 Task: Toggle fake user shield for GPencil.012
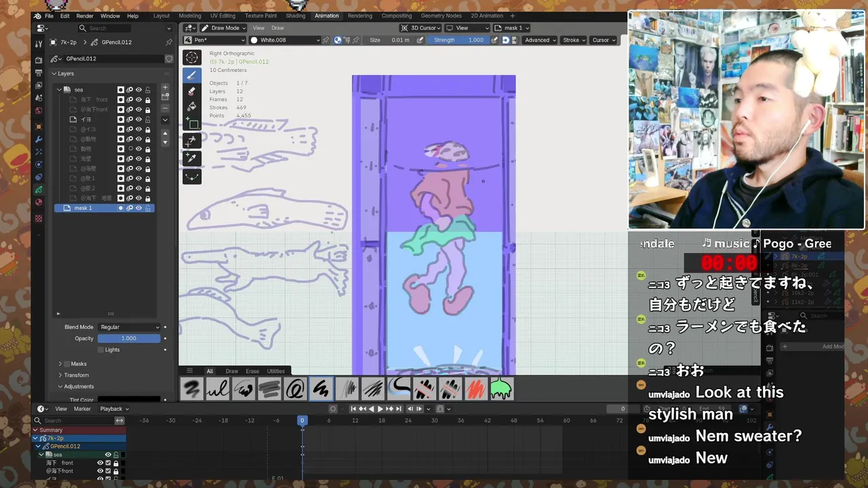(169, 59)
